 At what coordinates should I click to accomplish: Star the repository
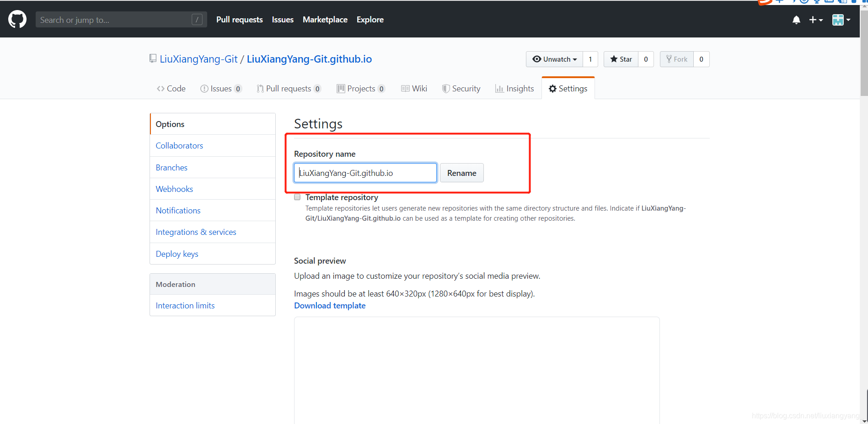621,59
